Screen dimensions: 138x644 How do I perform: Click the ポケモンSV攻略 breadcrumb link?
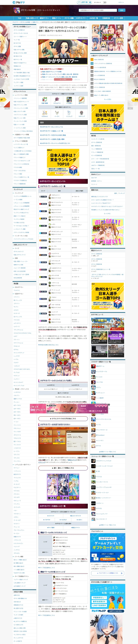pos(25,22)
